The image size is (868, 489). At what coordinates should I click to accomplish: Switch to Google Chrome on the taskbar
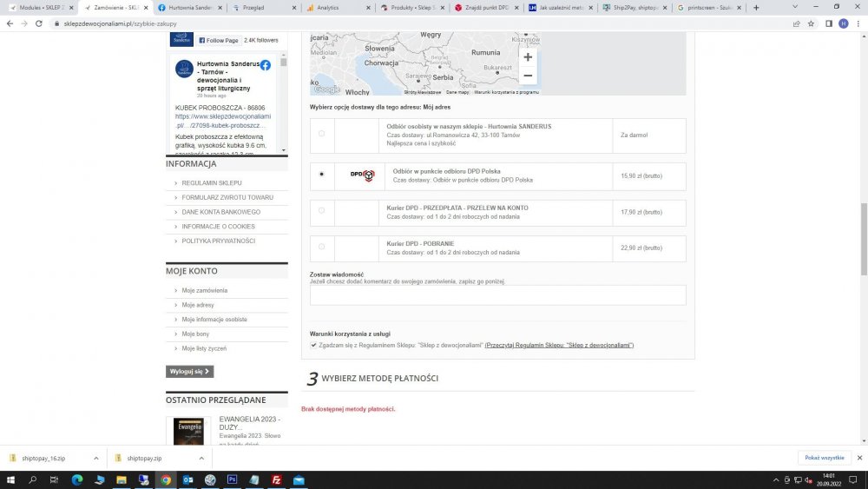click(x=166, y=479)
